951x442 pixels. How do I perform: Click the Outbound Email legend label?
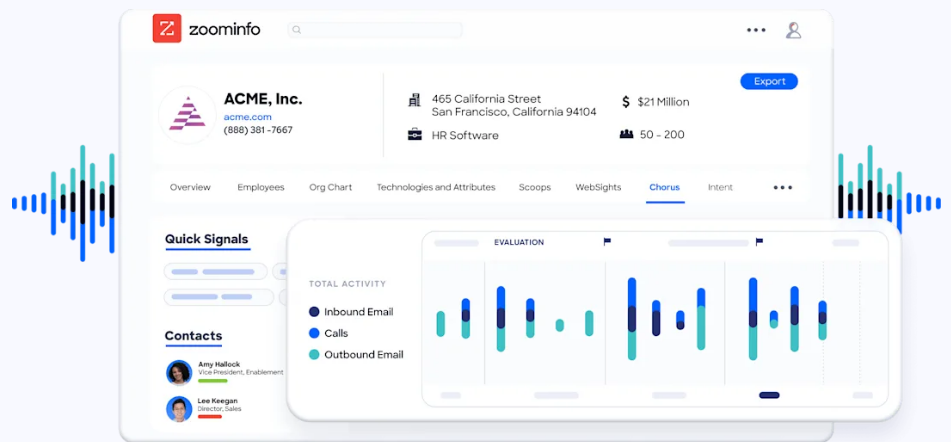coord(364,355)
